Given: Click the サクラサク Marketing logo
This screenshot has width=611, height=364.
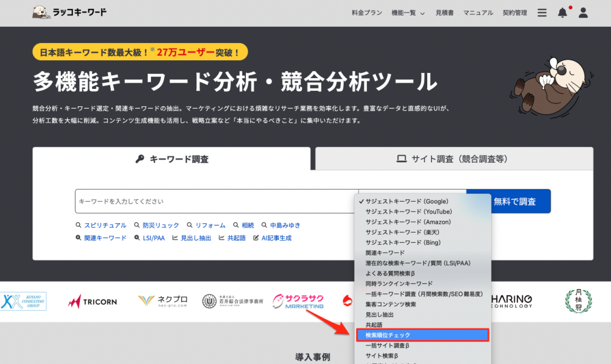Looking at the screenshot, I should tap(300, 301).
